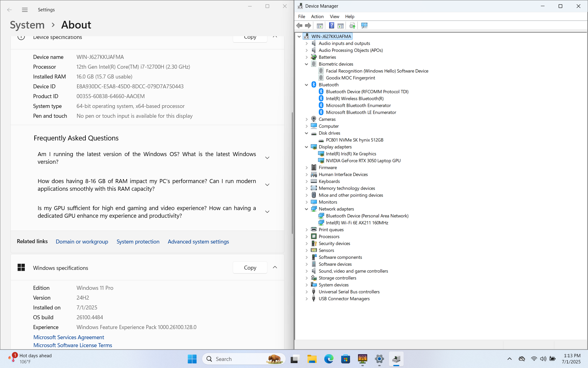This screenshot has width=588, height=368.
Task: Click the Wi-Fi icon in system tray
Action: [534, 359]
